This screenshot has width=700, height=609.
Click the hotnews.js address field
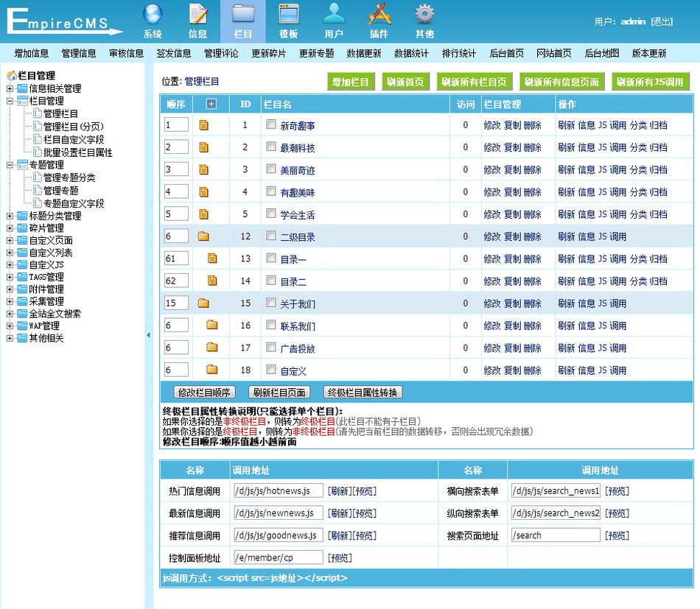(x=279, y=490)
